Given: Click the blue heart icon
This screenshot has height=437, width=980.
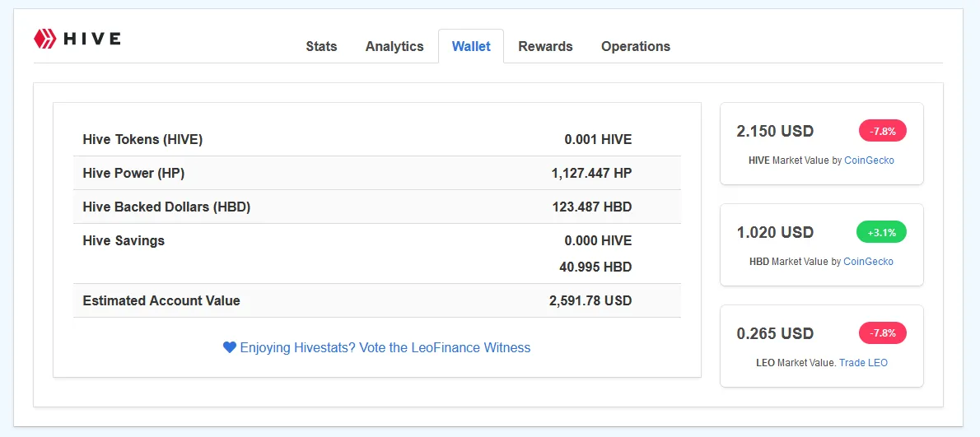Looking at the screenshot, I should pos(230,347).
